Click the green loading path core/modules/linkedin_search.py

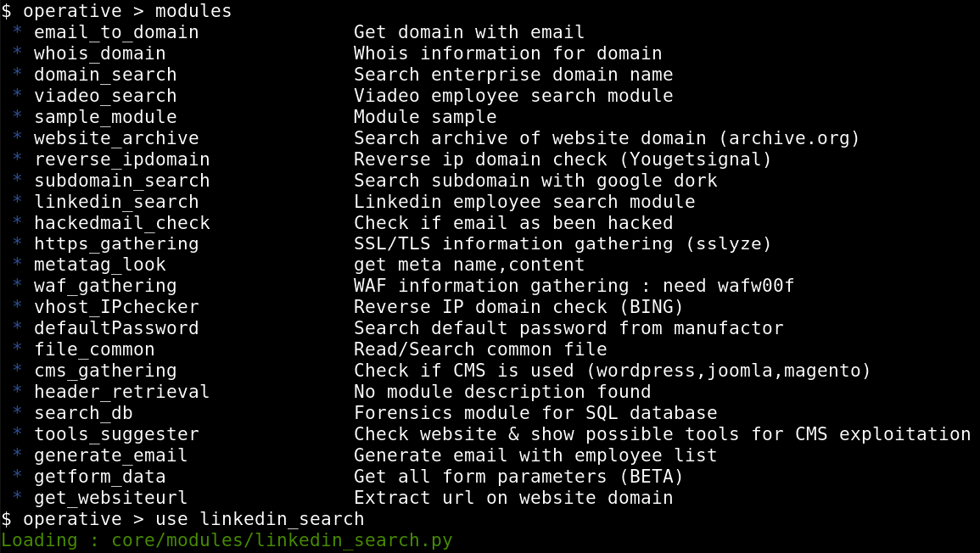click(282, 540)
